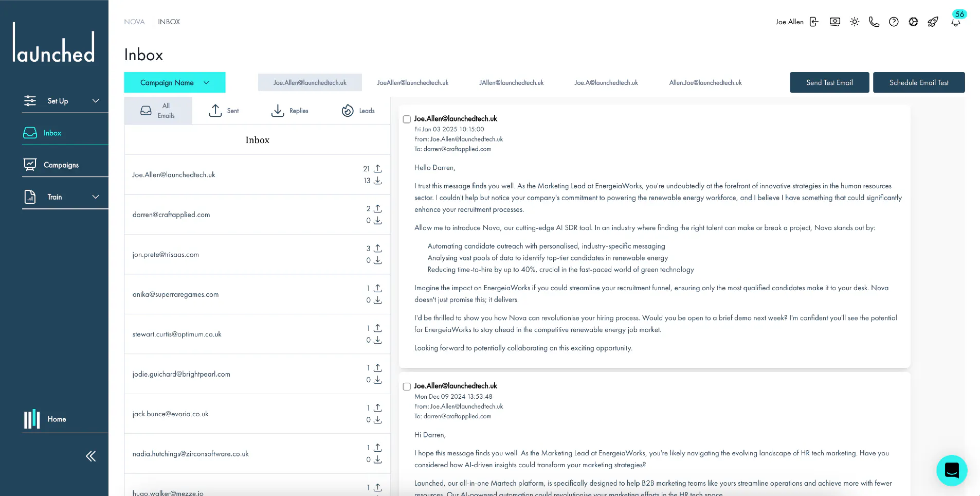980x496 pixels.
Task: Click sent count 21 for Joe.Allen@launchedtech.uk
Action: click(366, 169)
